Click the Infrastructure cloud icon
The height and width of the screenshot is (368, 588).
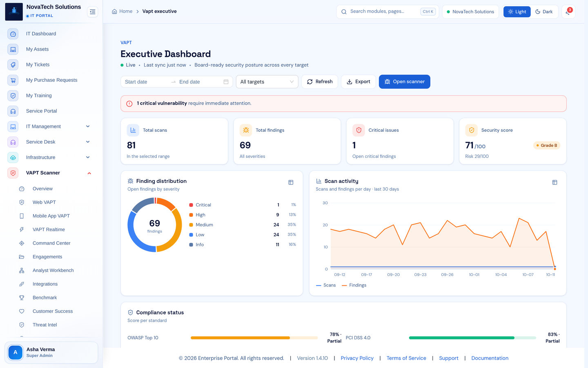click(13, 157)
